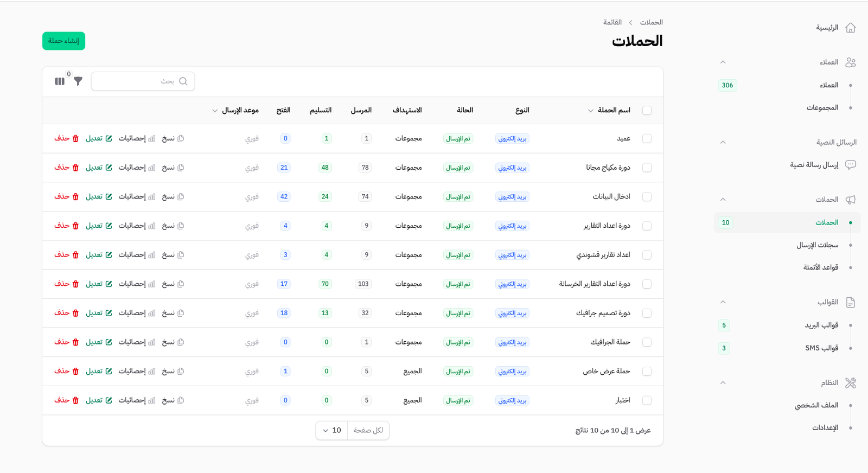Click the megaphone campaigns icon
Screen dimensions: 868x473
(x=850, y=200)
